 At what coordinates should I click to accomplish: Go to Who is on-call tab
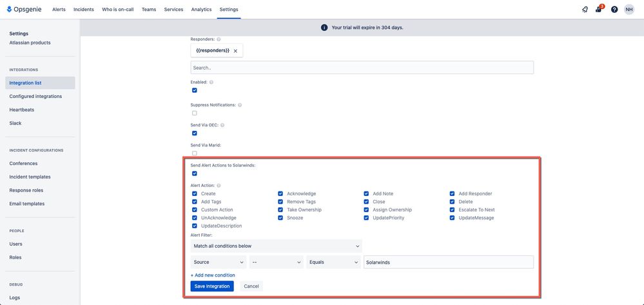click(117, 10)
